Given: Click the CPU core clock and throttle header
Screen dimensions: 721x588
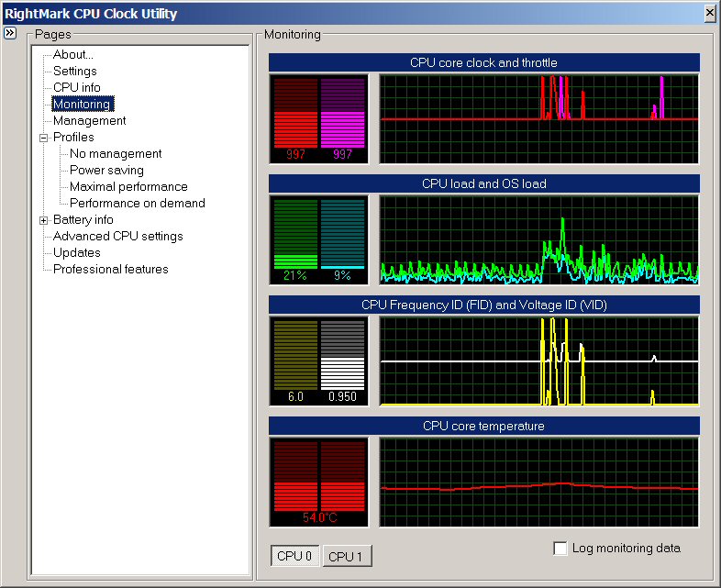Looking at the screenshot, I should (x=484, y=62).
